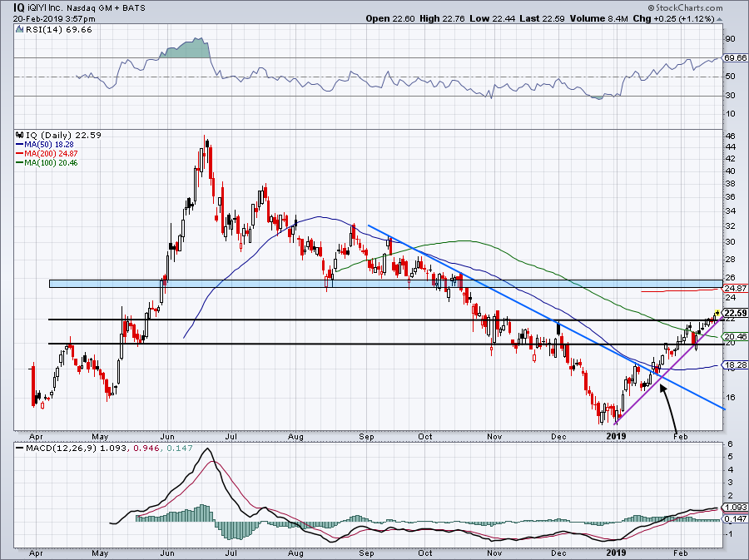Image resolution: width=749 pixels, height=560 pixels.
Task: Click the High 22.76 quote value
Action: click(x=443, y=18)
